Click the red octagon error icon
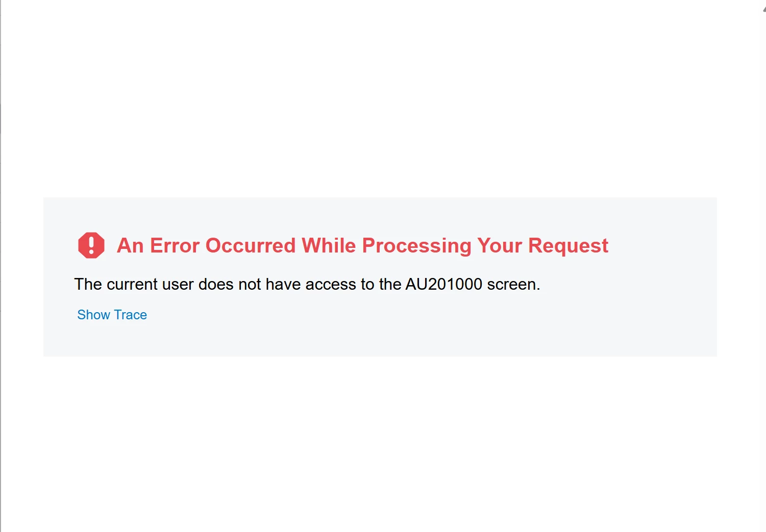The height and width of the screenshot is (532, 766). pyautogui.click(x=91, y=245)
